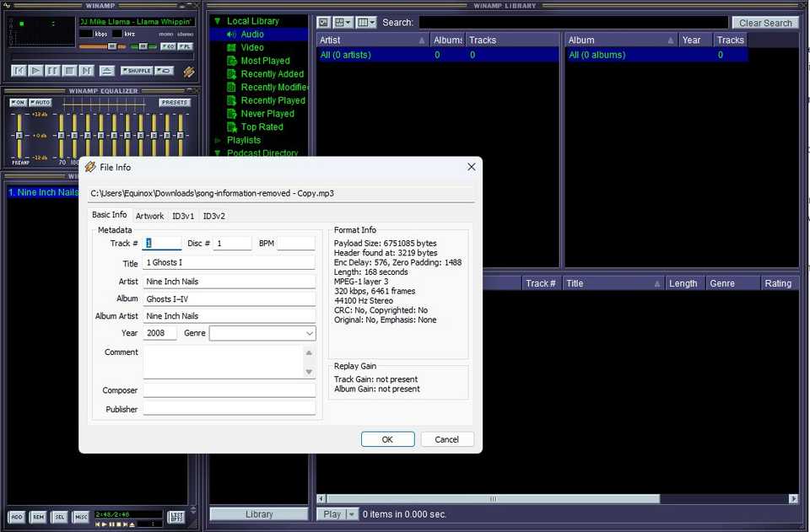The width and height of the screenshot is (810, 532).
Task: Toggle equalizer ON button
Action: tap(18, 102)
